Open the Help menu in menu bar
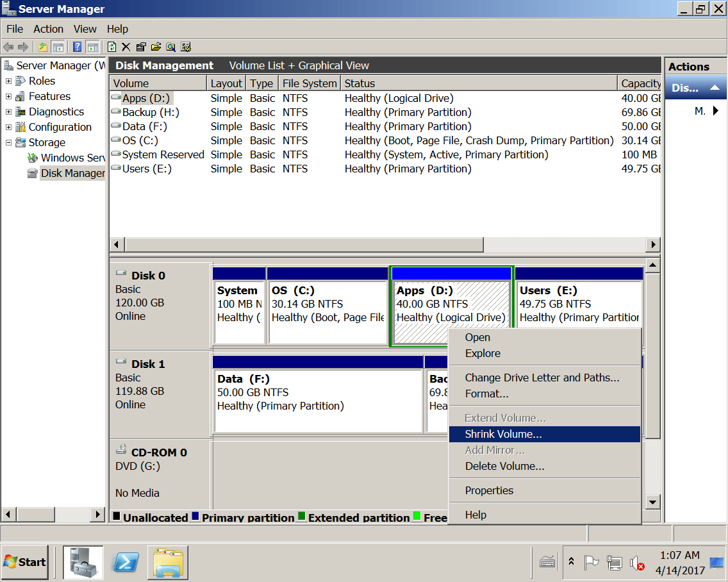728x582 pixels. (x=117, y=29)
